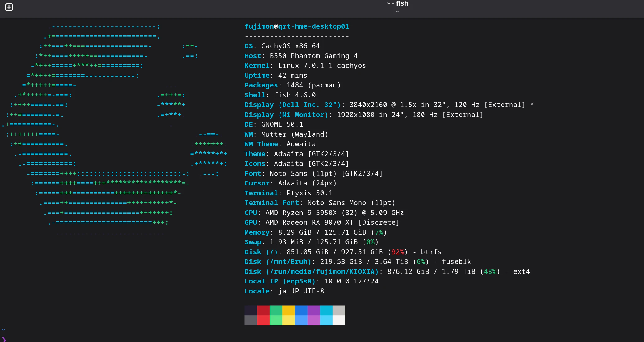Click the KIOXIA disk ext4 line

tap(387, 272)
